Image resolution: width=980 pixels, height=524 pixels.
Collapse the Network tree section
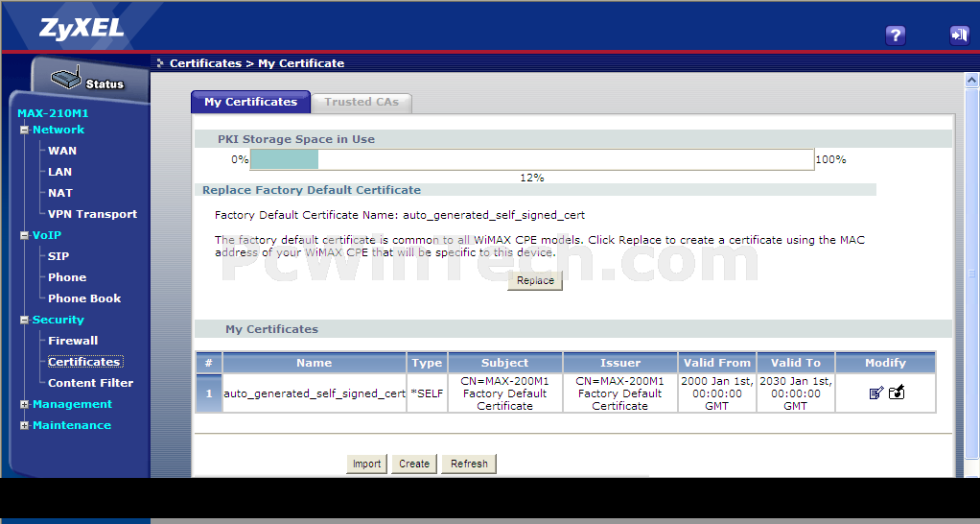tap(24, 131)
